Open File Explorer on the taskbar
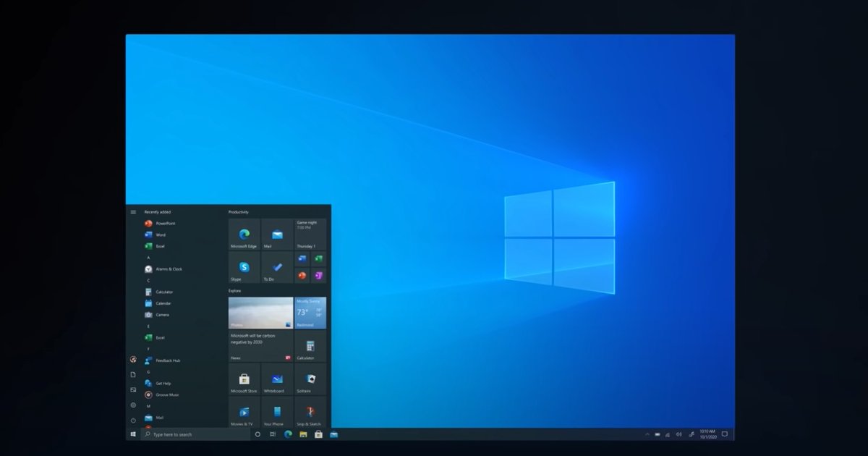 (303, 435)
